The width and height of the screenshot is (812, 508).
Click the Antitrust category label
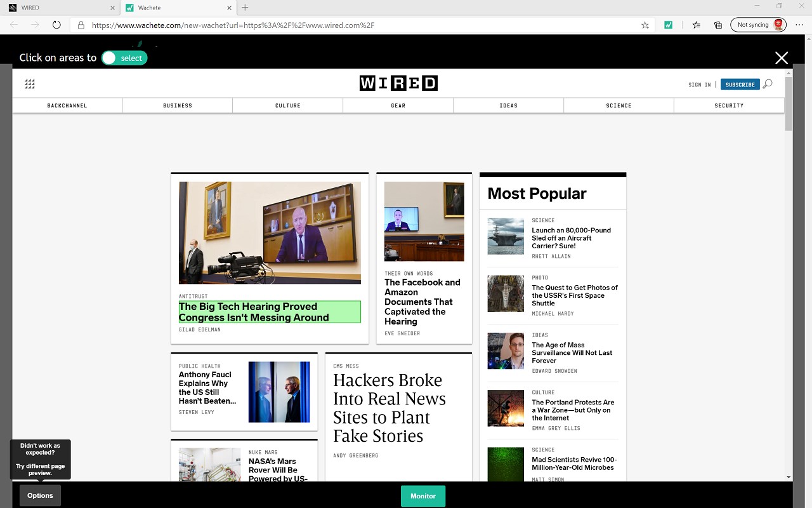193,297
